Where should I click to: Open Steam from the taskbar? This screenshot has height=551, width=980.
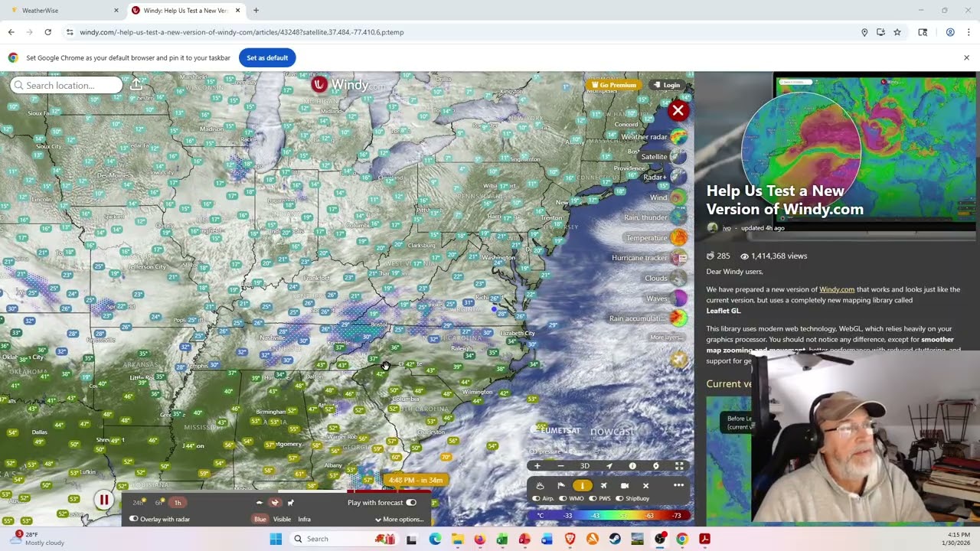pyautogui.click(x=615, y=539)
